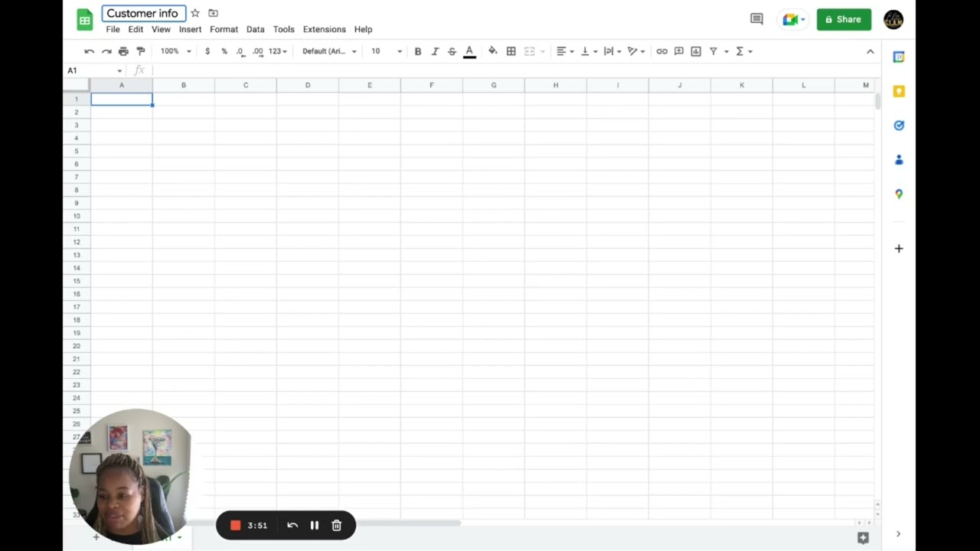Expand merge cells options arrow

point(543,51)
